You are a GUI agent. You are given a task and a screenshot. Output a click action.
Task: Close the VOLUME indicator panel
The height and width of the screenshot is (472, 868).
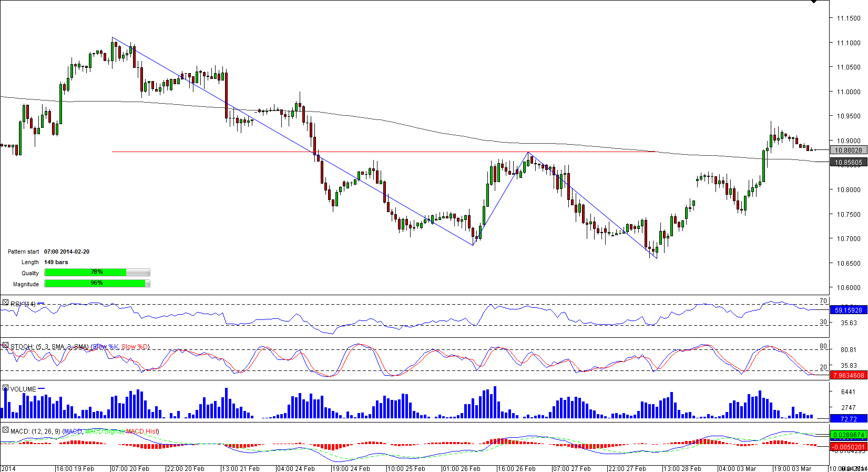(5, 388)
